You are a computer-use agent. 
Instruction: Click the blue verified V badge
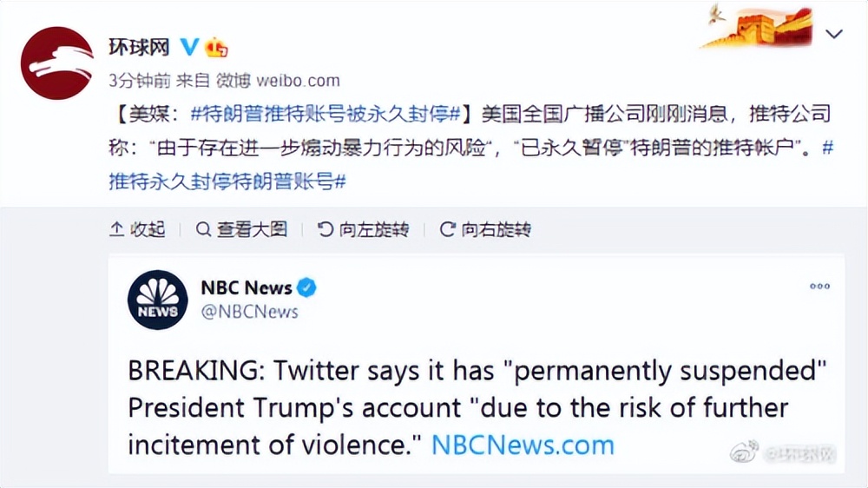[189, 46]
